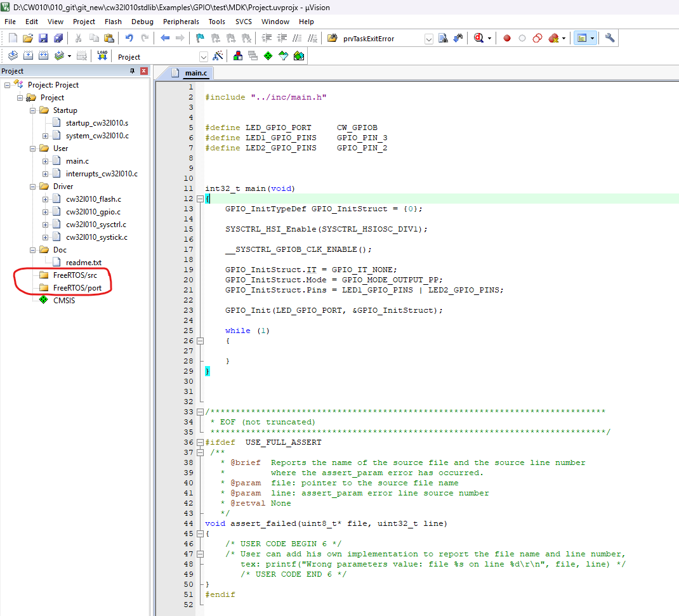Rebuild all target files icon
The height and width of the screenshot is (616, 679).
pyautogui.click(x=43, y=56)
